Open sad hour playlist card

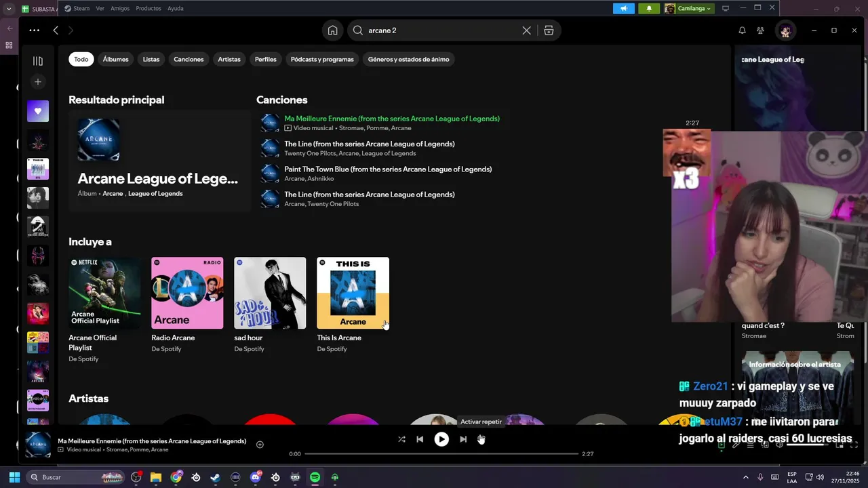point(270,306)
